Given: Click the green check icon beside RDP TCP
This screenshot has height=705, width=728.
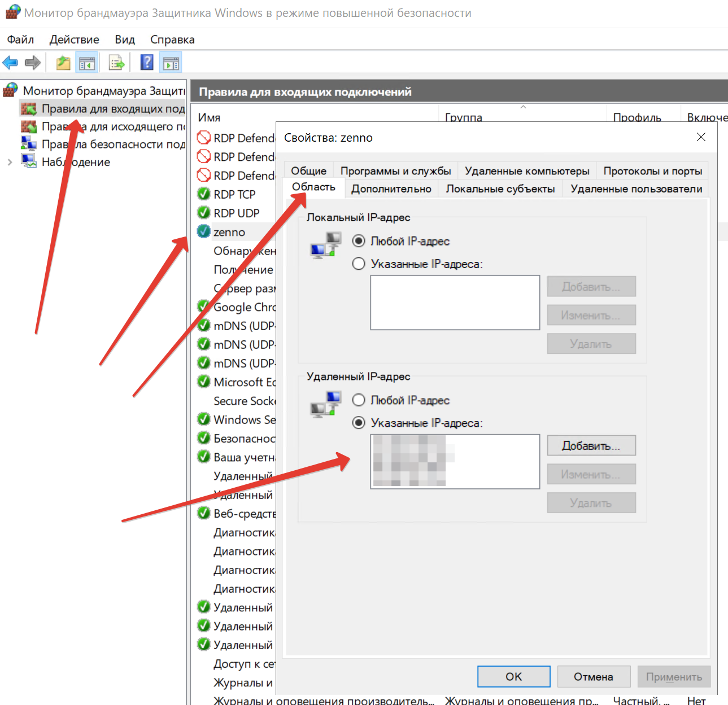Looking at the screenshot, I should point(203,194).
